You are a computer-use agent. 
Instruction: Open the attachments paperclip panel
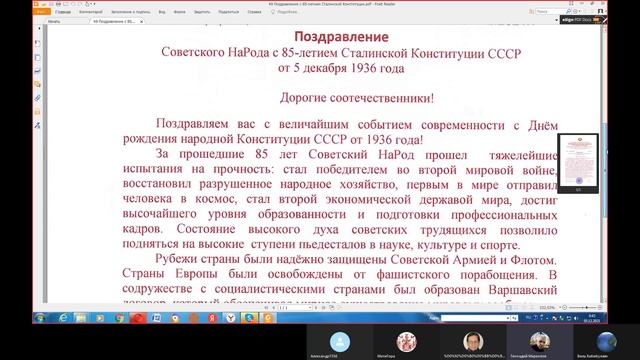coord(37,98)
